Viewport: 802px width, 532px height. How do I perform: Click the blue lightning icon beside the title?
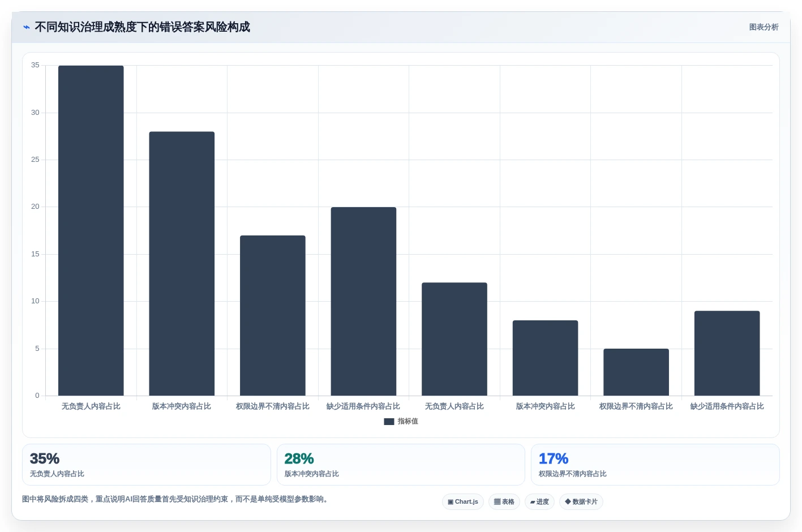[26, 27]
